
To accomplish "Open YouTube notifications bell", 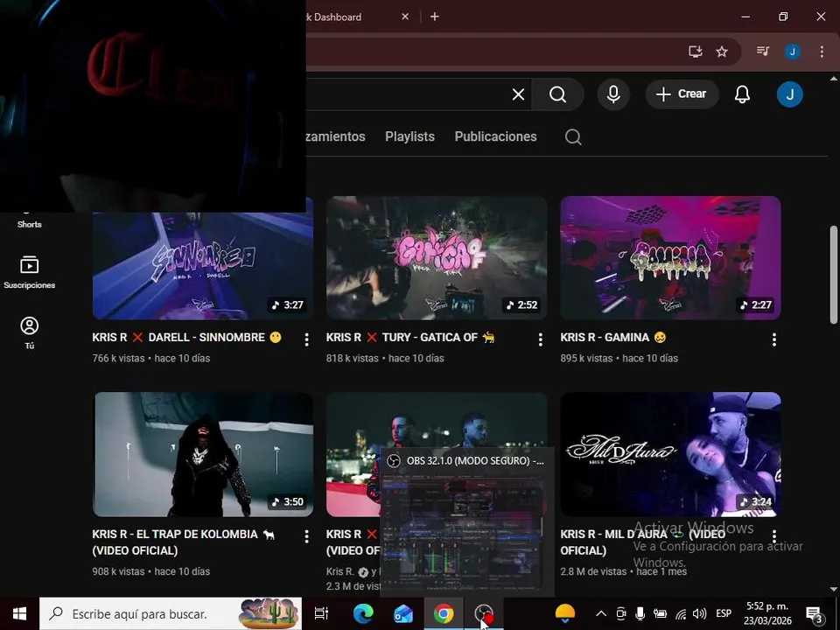I will 742,94.
